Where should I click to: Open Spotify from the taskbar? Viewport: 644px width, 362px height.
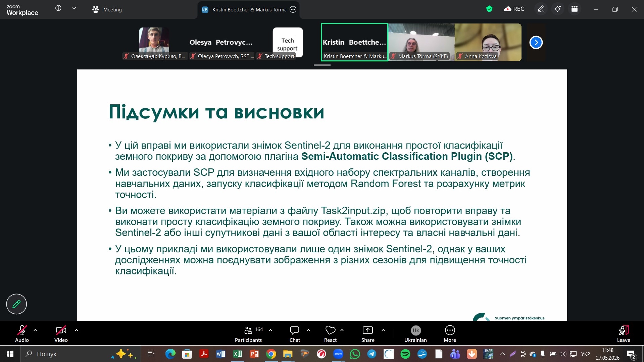point(405,354)
